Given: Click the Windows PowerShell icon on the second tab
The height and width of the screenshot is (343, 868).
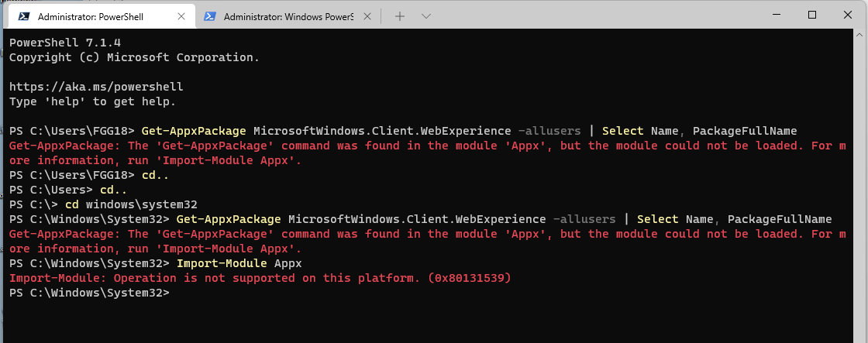Looking at the screenshot, I should [x=210, y=16].
